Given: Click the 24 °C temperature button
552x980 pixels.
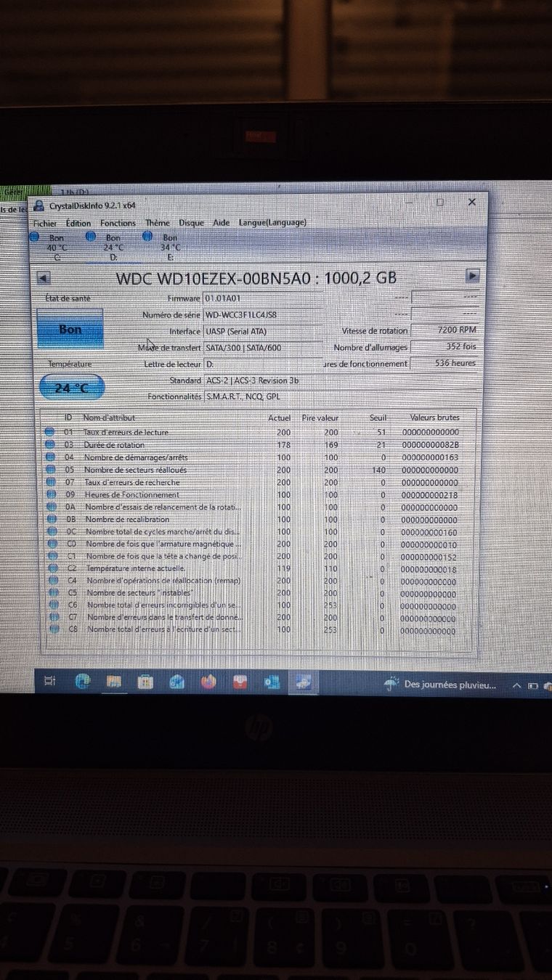Looking at the screenshot, I should coord(72,388).
